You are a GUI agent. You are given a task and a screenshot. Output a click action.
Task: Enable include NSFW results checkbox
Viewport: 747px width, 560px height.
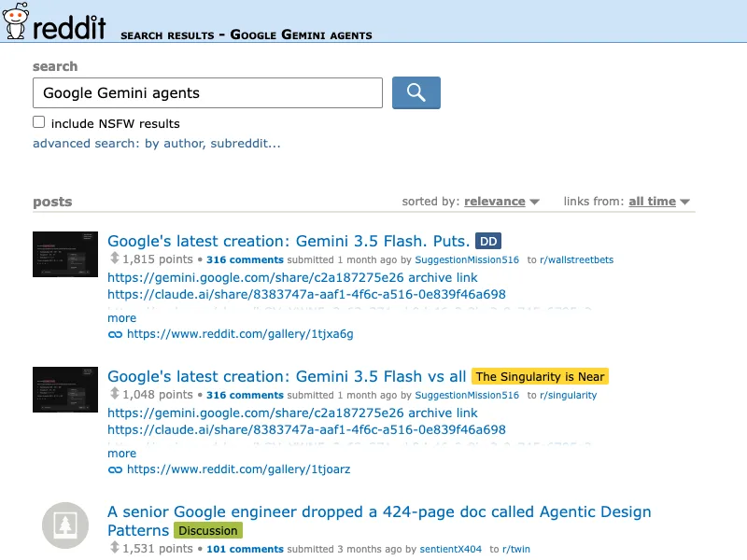39,122
